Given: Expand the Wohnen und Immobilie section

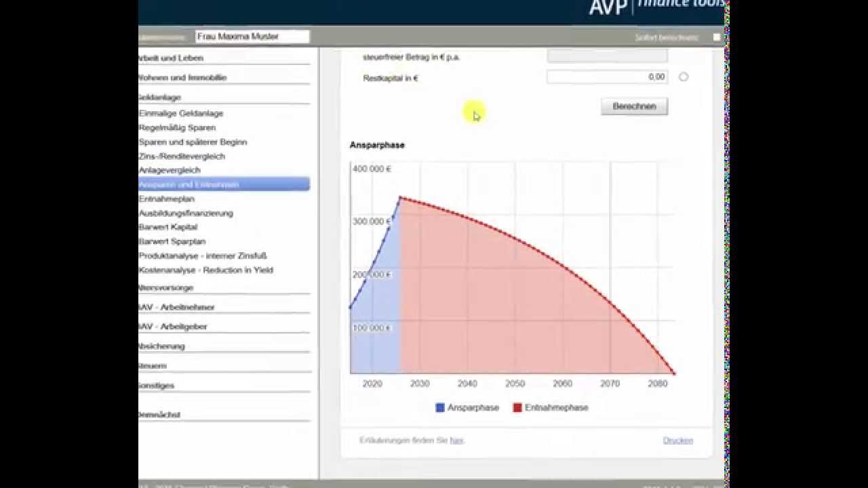Looking at the screenshot, I should pos(182,78).
